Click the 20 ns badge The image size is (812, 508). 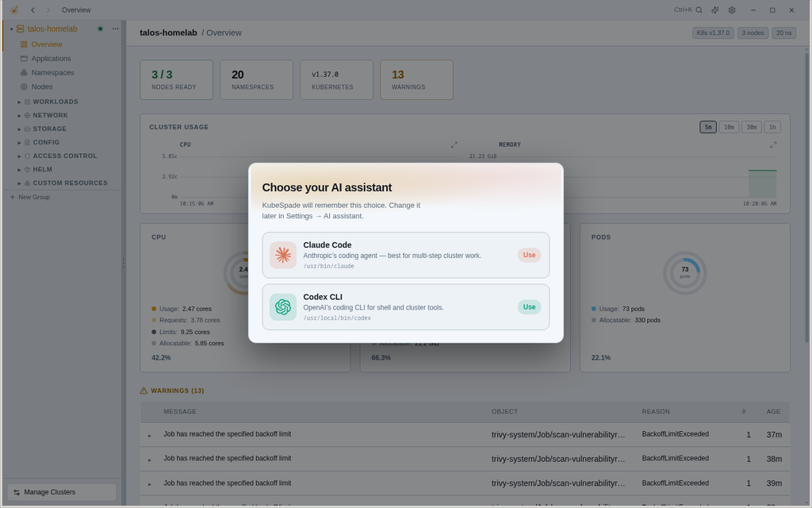784,33
